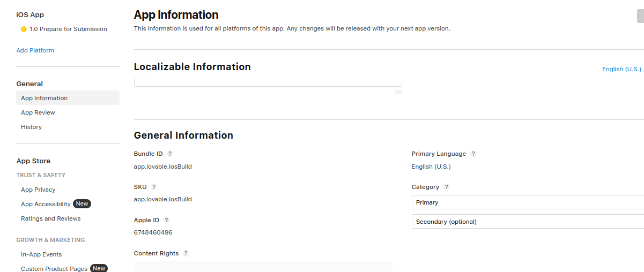This screenshot has height=272, width=644.
Task: Click the SKU help question mark icon
Action: coord(154,187)
